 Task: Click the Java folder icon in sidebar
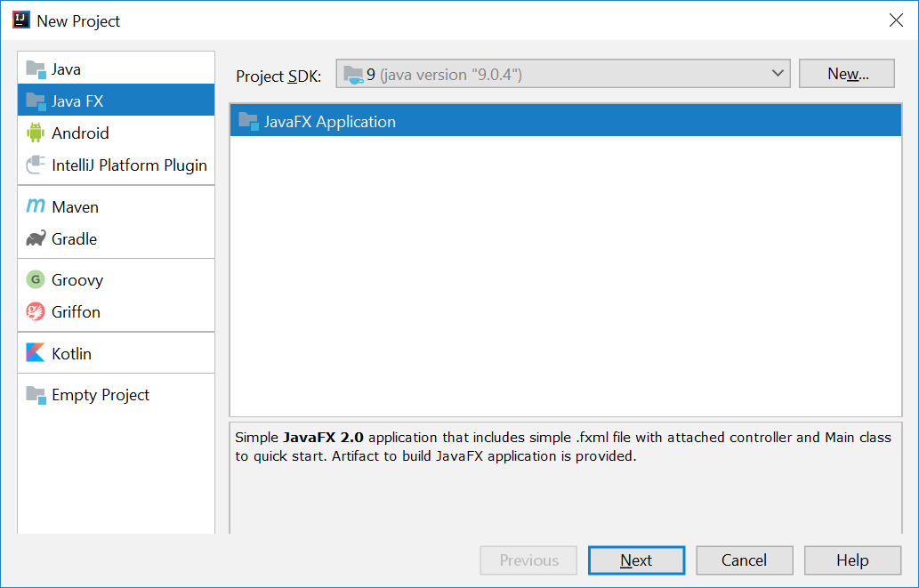click(x=36, y=68)
